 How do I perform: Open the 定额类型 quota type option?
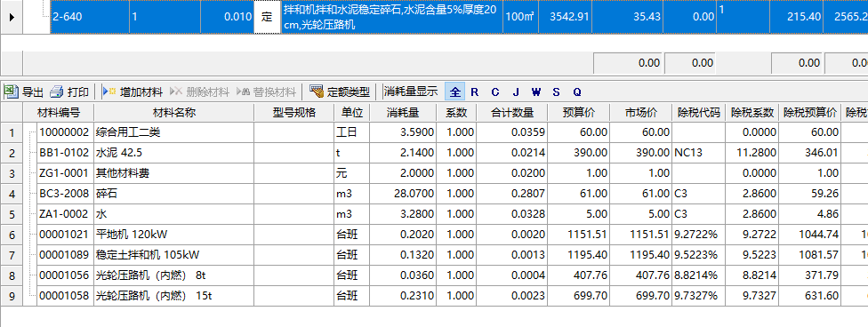point(340,92)
